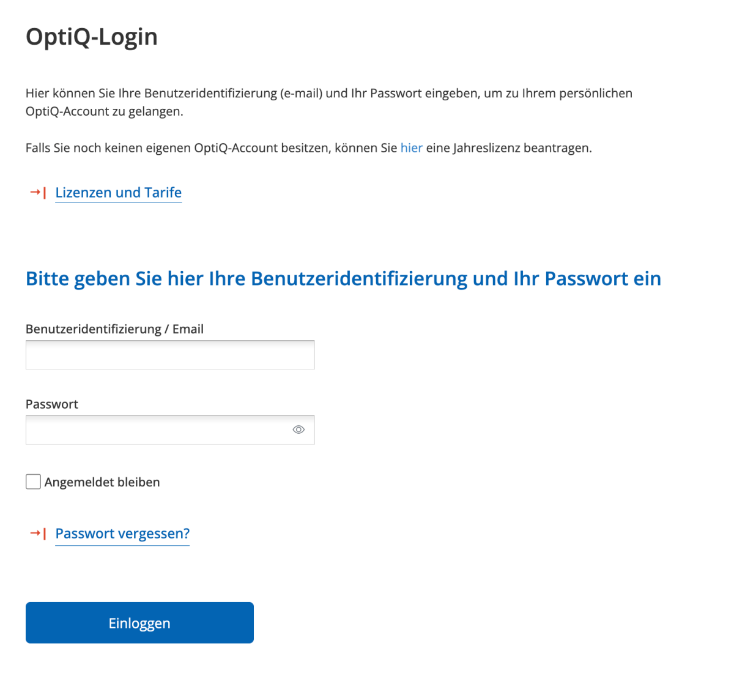Open the Passwort vergessen recovery link
This screenshot has height=700, width=734.
point(122,533)
